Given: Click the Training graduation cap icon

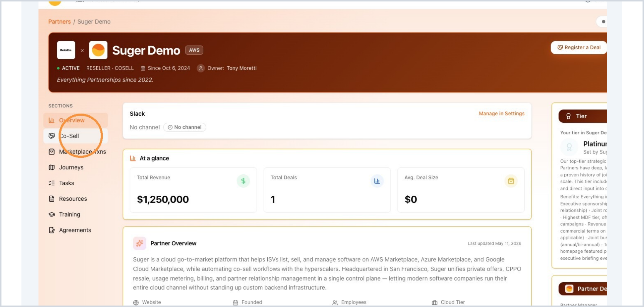Looking at the screenshot, I should [51, 215].
